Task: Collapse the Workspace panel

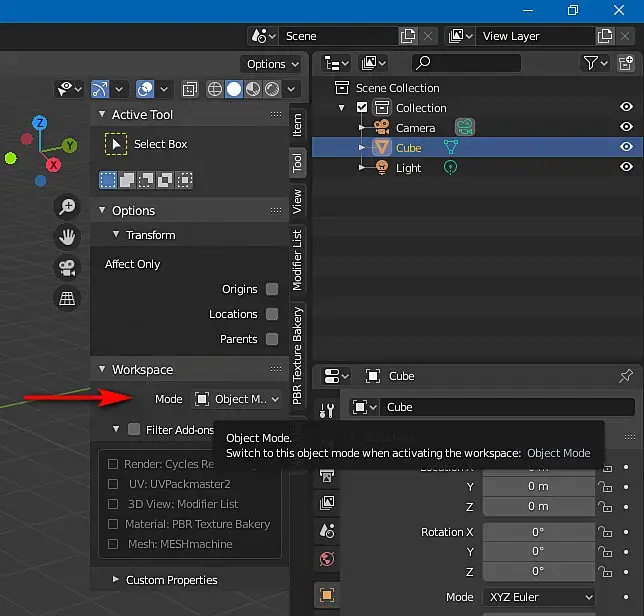Action: tap(102, 369)
